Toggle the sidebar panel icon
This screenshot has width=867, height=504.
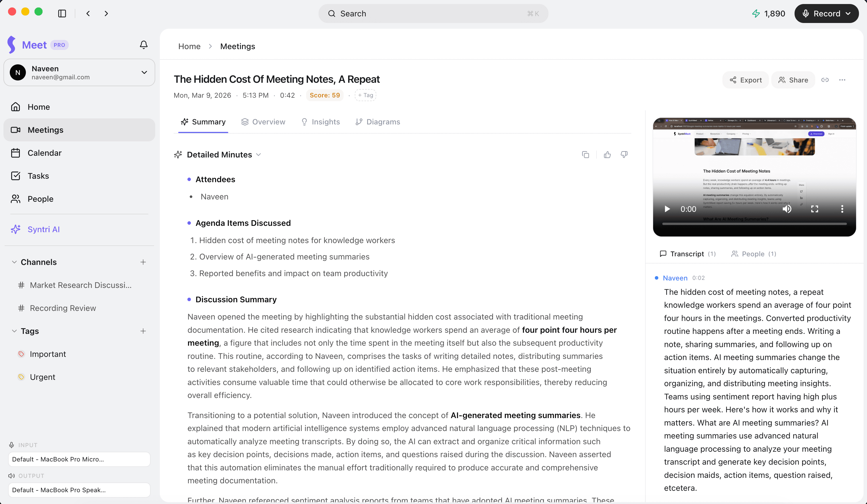coord(62,14)
